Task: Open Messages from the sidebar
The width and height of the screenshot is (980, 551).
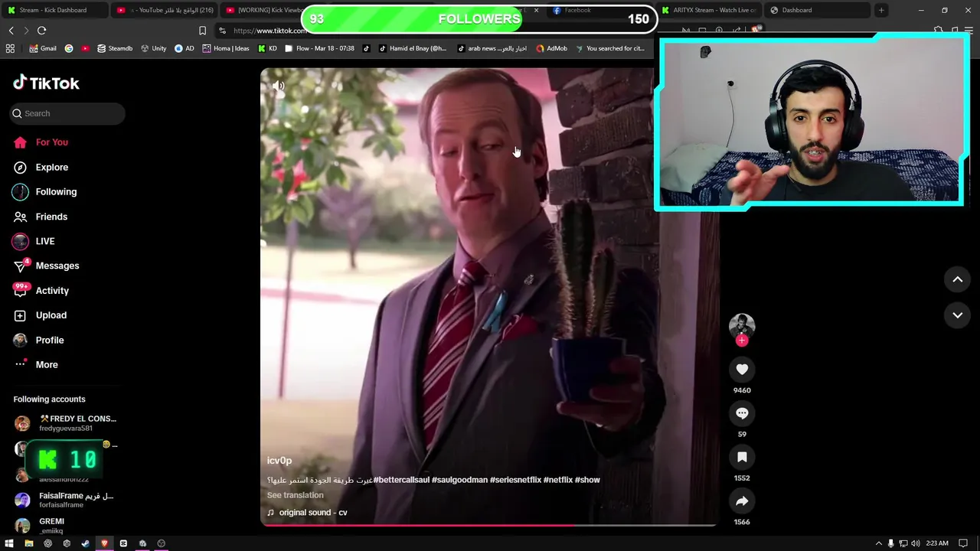Action: coord(46,266)
